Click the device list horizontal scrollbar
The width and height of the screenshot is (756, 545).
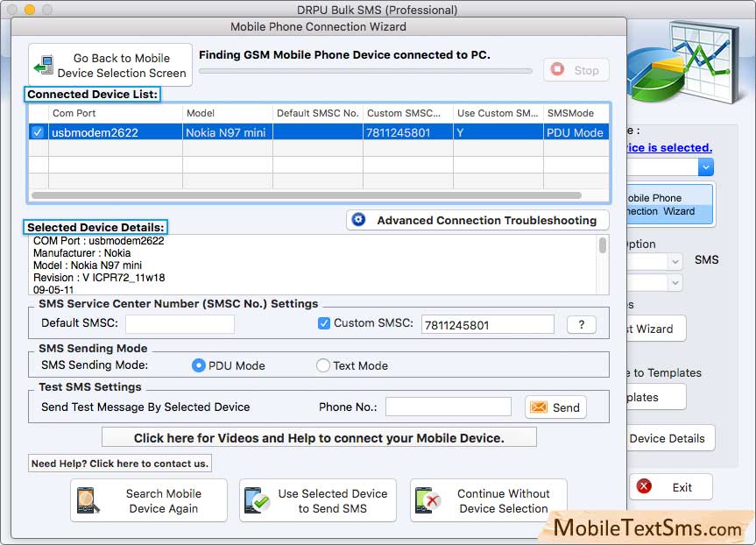click(x=306, y=195)
